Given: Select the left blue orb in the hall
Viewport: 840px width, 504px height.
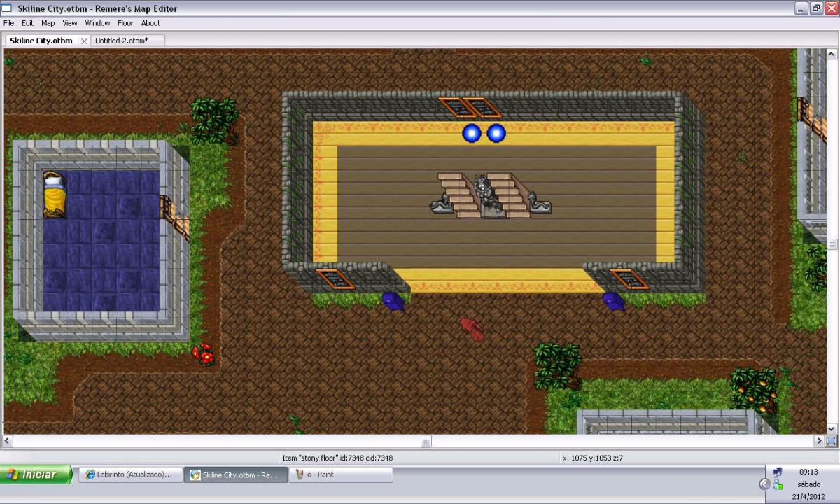Looking at the screenshot, I should (472, 132).
